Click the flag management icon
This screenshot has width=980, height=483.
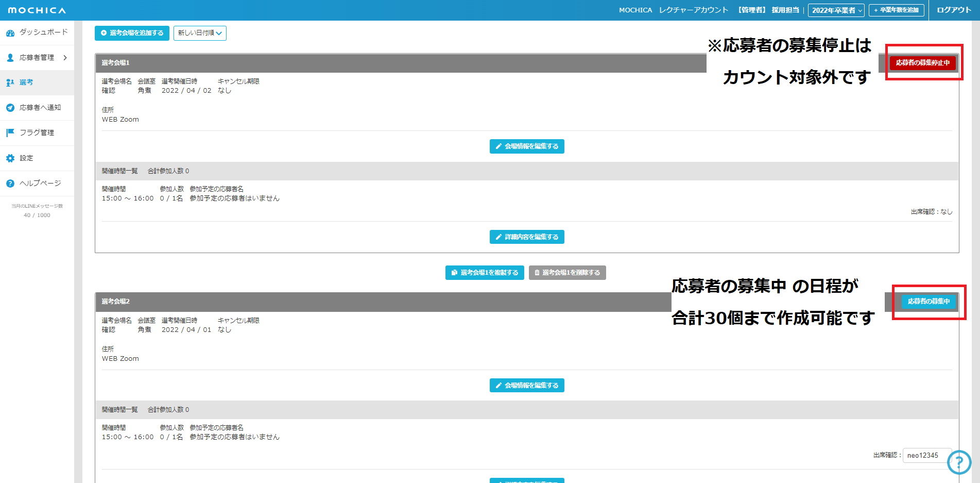[10, 133]
